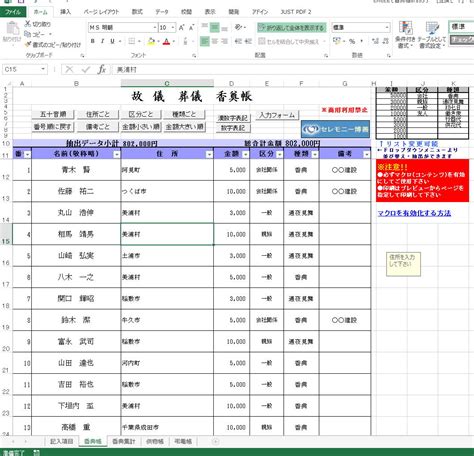Click the 入力フォーム button
Image resolution: width=474 pixels, height=456 pixels.
(277, 115)
